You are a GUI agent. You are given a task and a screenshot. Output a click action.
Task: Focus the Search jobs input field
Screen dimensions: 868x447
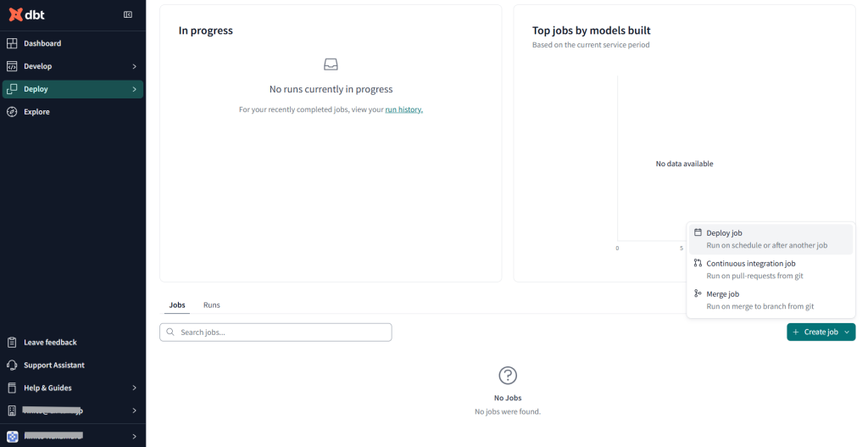pyautogui.click(x=275, y=332)
